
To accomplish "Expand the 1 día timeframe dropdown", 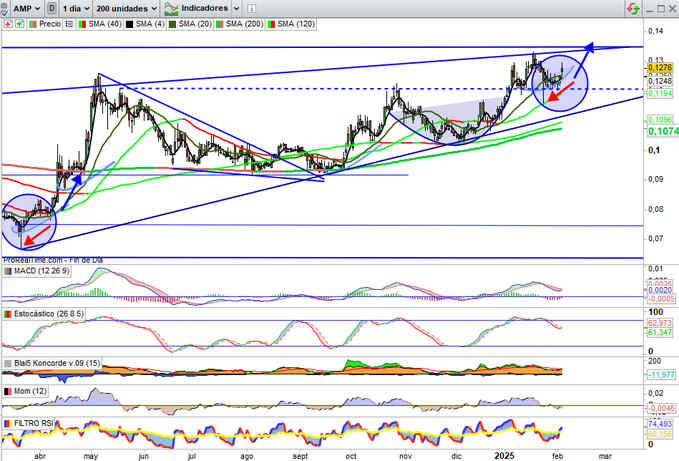I will pyautogui.click(x=76, y=8).
